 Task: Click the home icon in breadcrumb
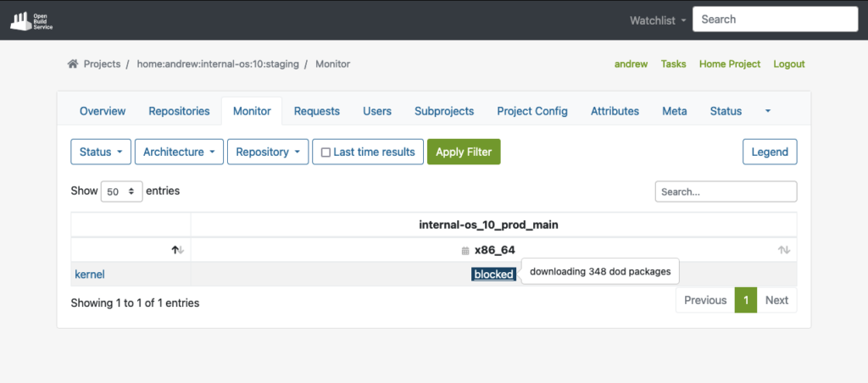pos(73,64)
